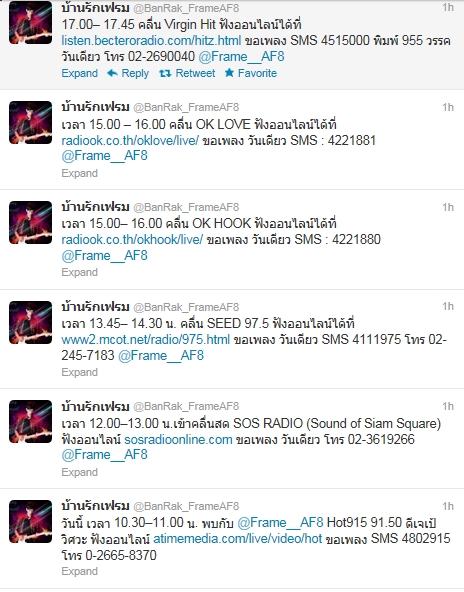Open avatar of the Virgin Hit tweet

[31, 23]
